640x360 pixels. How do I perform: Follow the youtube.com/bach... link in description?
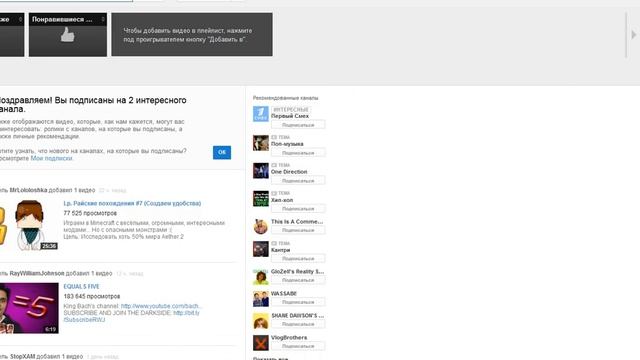tap(161, 306)
